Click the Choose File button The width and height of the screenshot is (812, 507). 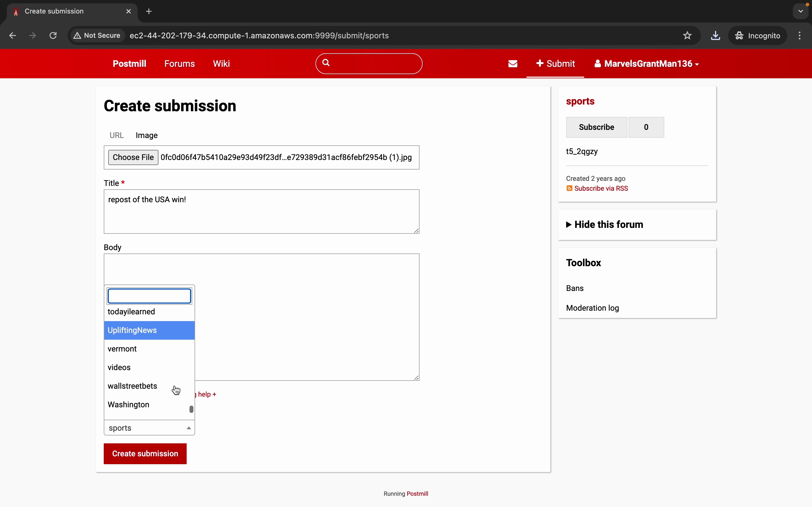coord(133,157)
